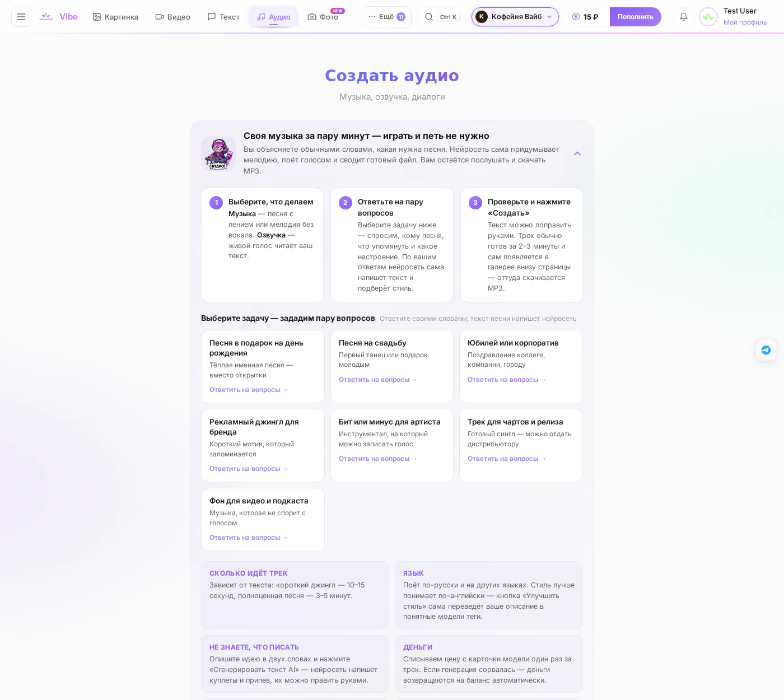The height and width of the screenshot is (700, 784).
Task: Select Песня на свадьбу task card
Action: point(392,366)
